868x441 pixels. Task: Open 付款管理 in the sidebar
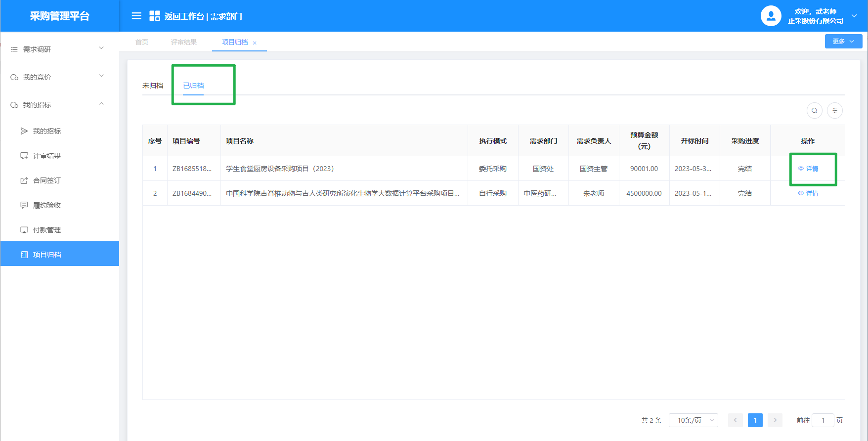pos(46,230)
